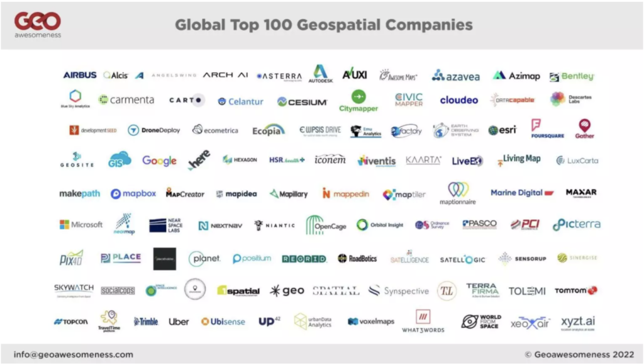The height and width of the screenshot is (364, 644).
Task: Select the makepath logo
Action: click(x=79, y=193)
